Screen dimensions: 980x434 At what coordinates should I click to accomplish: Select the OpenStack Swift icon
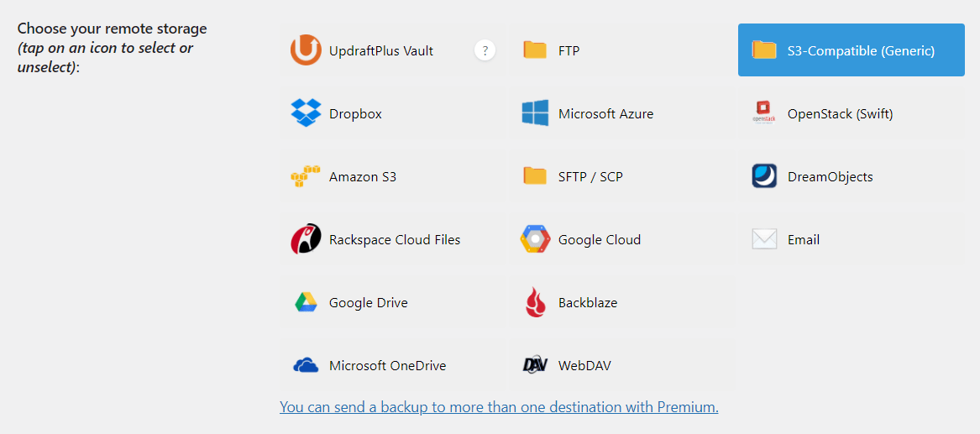click(764, 113)
